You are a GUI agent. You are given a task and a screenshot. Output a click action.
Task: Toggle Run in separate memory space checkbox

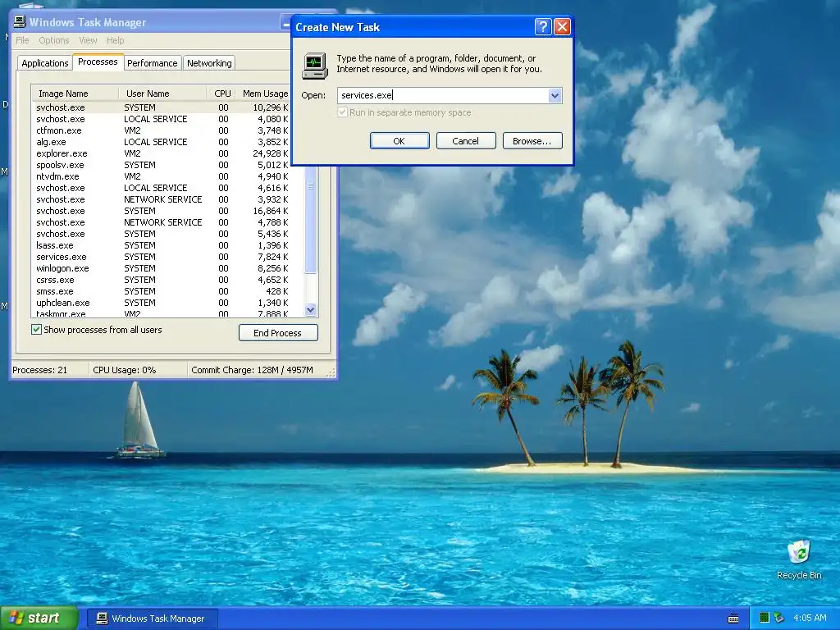[342, 112]
